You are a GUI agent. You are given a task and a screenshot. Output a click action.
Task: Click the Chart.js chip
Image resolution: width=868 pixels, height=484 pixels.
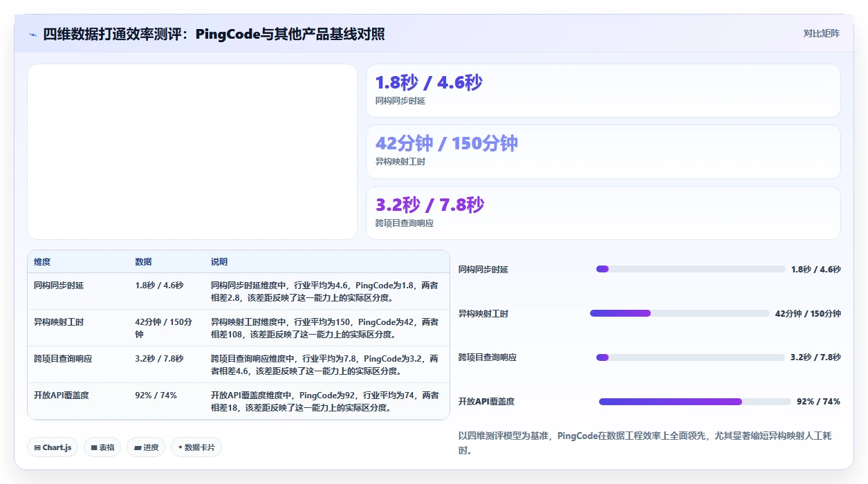coord(53,447)
